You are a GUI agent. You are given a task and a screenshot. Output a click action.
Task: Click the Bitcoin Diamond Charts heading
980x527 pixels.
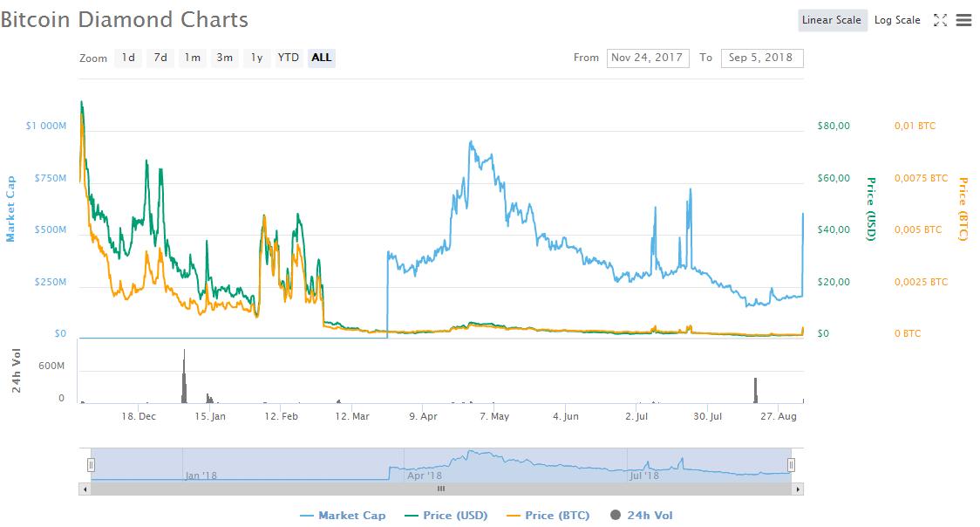(125, 19)
